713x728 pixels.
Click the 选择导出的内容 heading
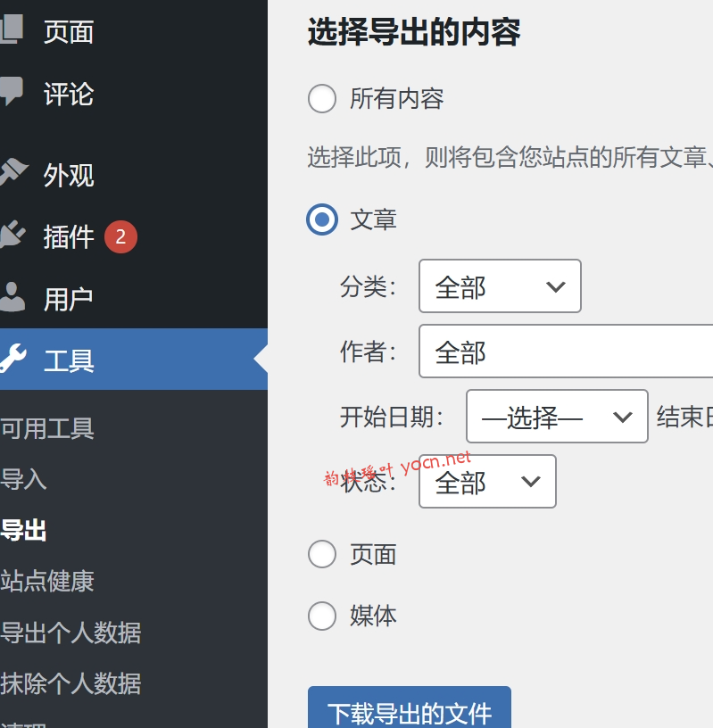(x=413, y=32)
